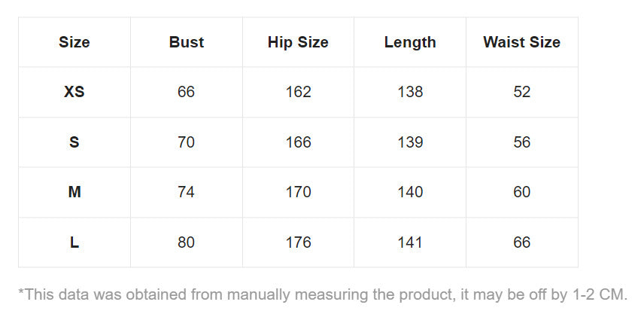Click the M bust value 74
Image resolution: width=644 pixels, height=314 pixels.
[187, 192]
